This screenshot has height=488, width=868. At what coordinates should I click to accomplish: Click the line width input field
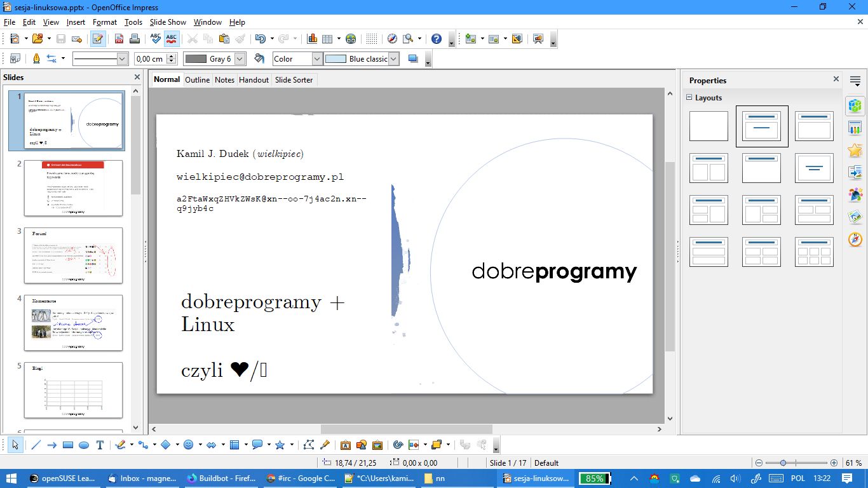[150, 58]
